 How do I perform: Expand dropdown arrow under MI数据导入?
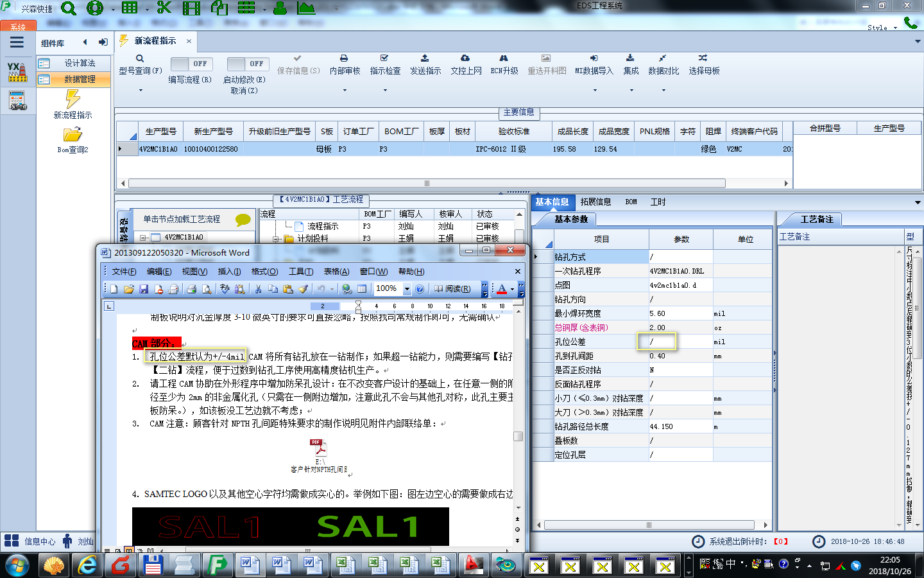pyautogui.click(x=595, y=90)
